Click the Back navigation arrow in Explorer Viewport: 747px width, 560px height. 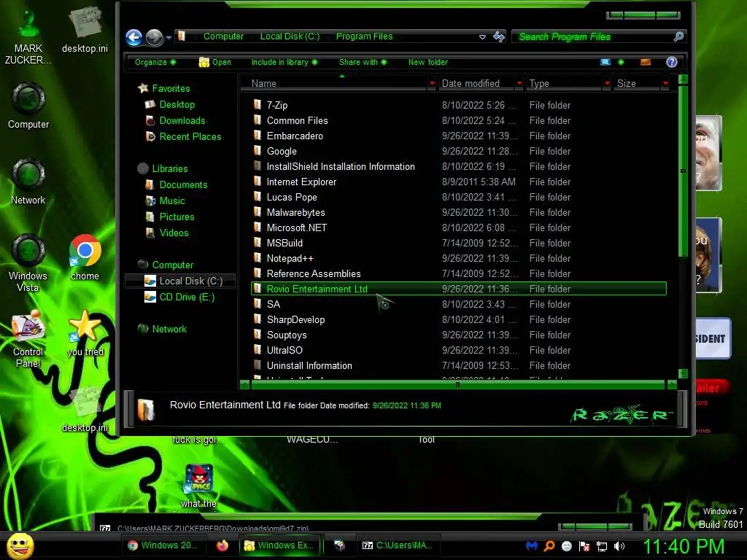[134, 38]
